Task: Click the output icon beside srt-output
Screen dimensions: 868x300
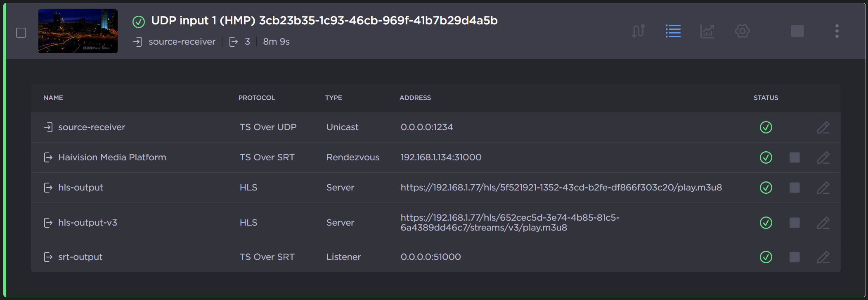Action: pyautogui.click(x=49, y=257)
